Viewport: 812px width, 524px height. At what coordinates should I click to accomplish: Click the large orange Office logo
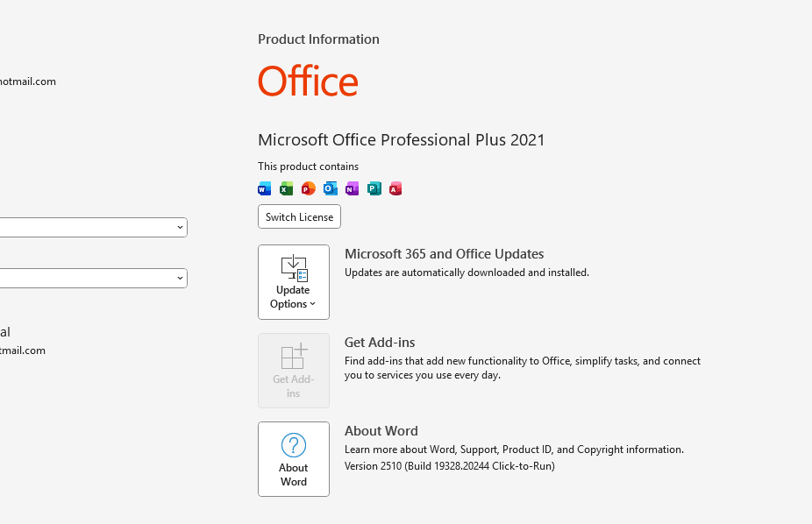308,81
